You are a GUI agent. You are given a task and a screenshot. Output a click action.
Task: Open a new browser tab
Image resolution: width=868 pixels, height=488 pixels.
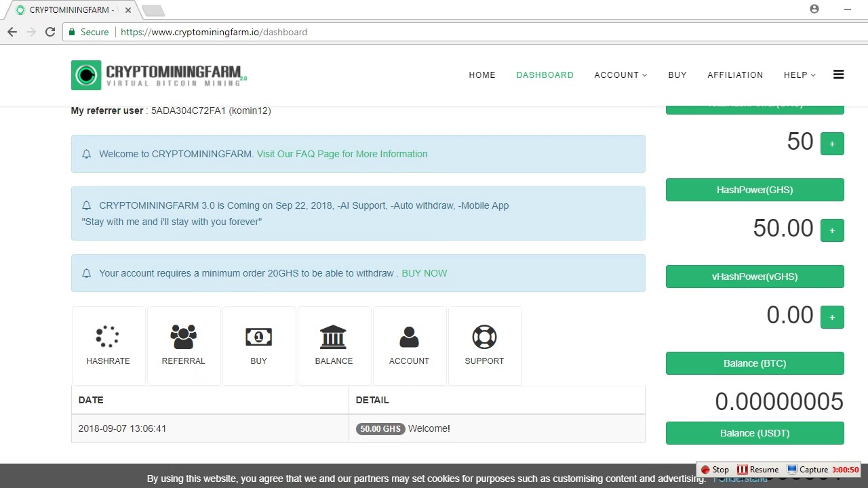click(x=153, y=10)
